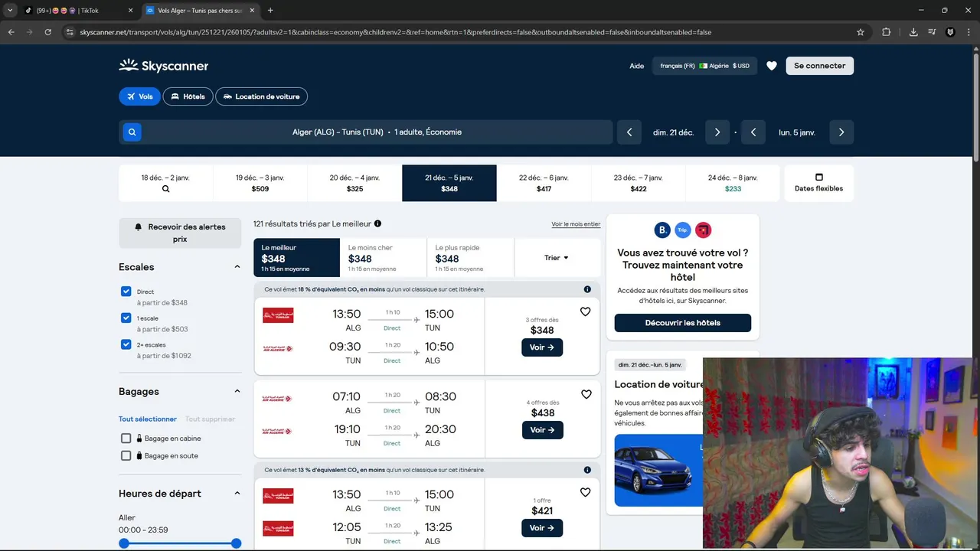
Task: Collapse the Heures de départ section
Action: 237,494
